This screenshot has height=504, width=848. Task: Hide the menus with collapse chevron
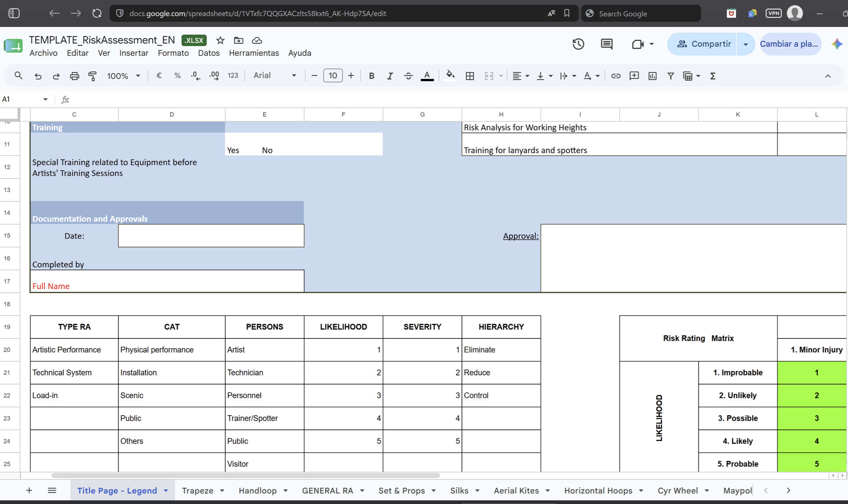[828, 76]
